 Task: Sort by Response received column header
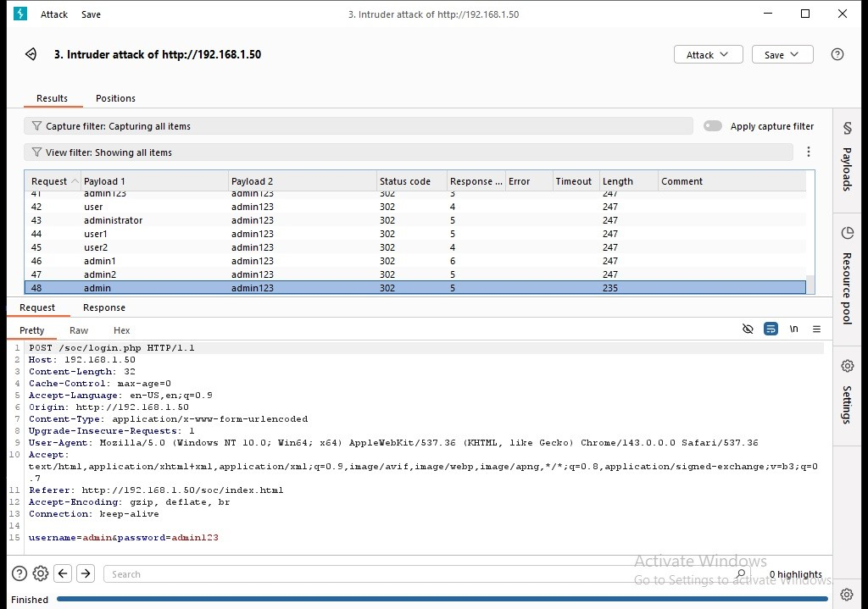476,181
